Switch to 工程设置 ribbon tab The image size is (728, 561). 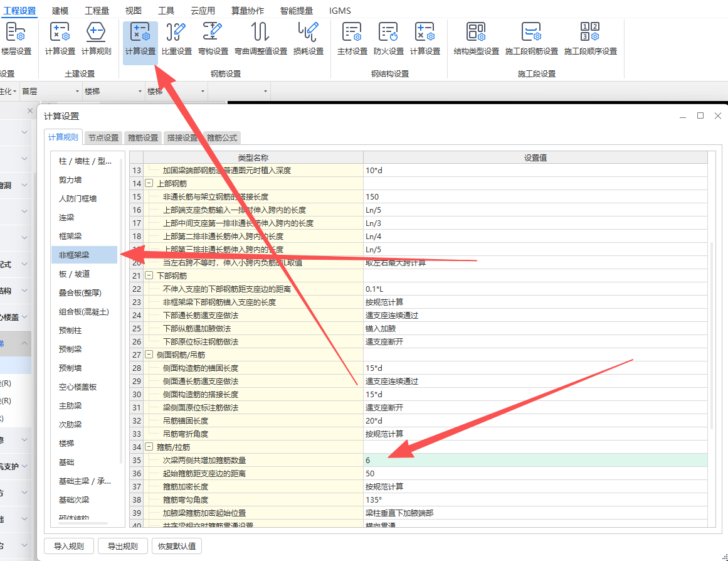[x=19, y=10]
